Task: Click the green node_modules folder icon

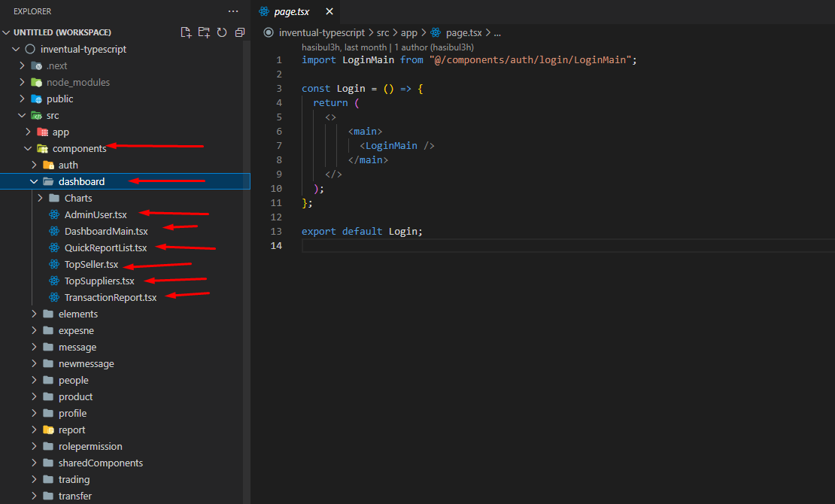Action: pos(37,83)
